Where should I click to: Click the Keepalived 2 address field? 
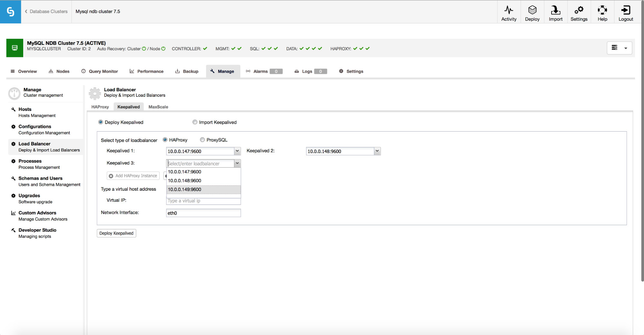[340, 151]
